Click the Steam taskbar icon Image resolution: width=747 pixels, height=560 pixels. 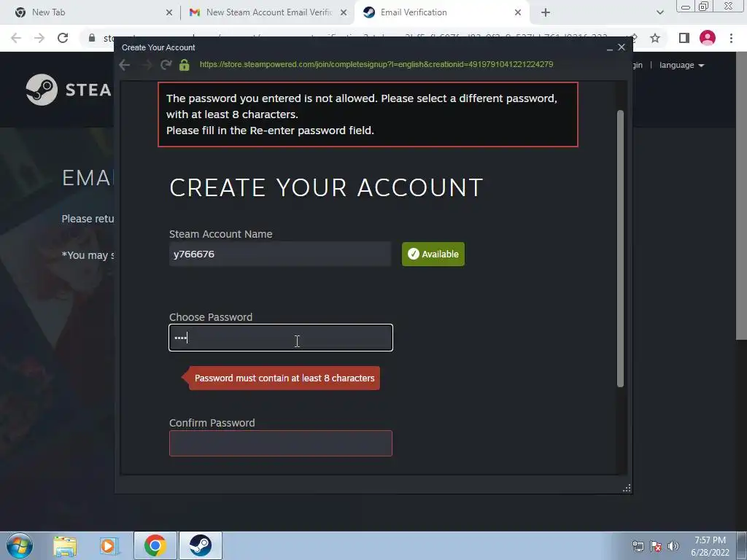coord(201,545)
